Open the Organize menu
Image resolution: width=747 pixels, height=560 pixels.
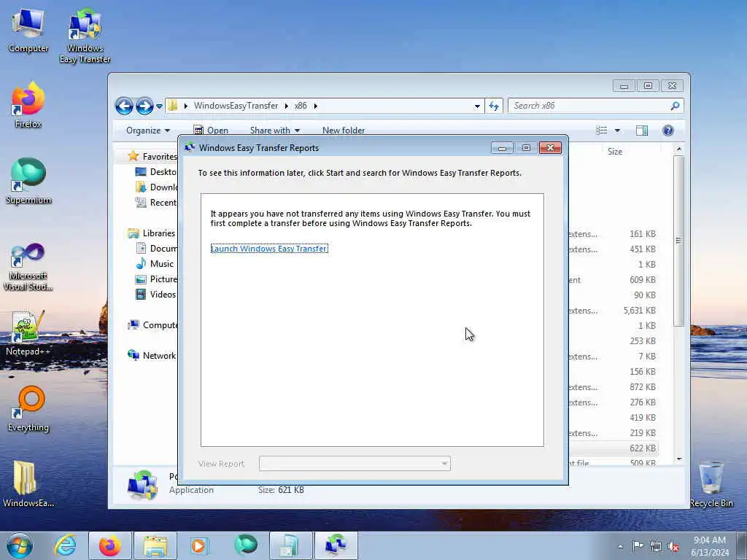[147, 131]
